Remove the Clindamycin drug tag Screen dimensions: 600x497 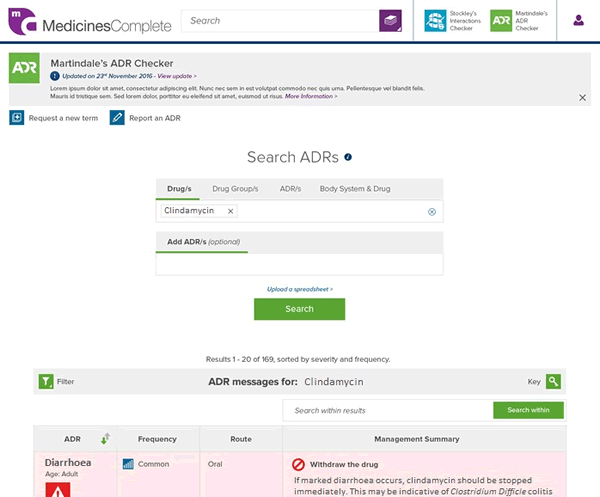230,211
